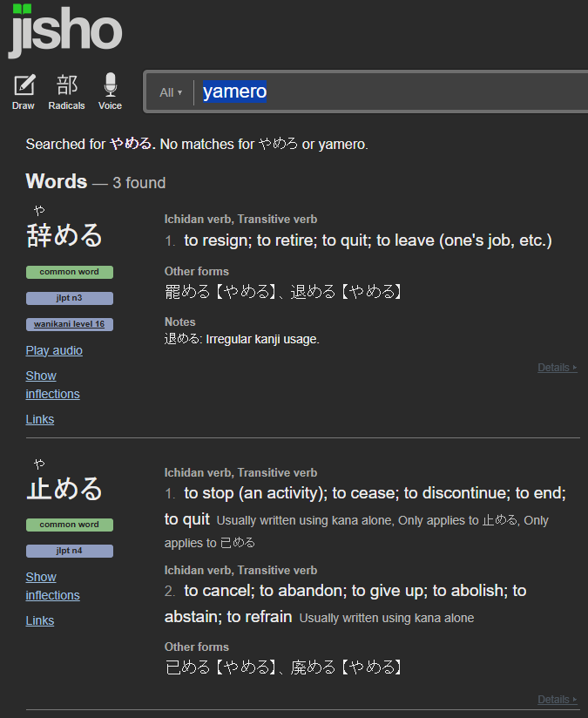
Task: Click definition 'to resign; to retire'
Action: point(368,240)
